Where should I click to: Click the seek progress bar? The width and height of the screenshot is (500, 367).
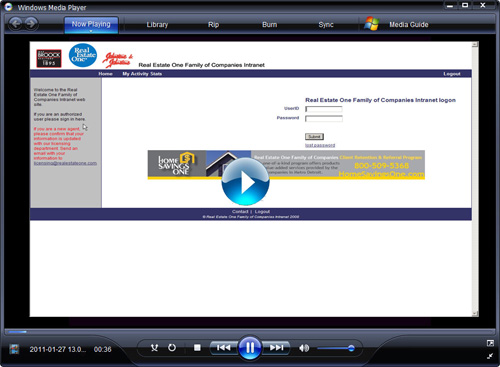(250, 332)
